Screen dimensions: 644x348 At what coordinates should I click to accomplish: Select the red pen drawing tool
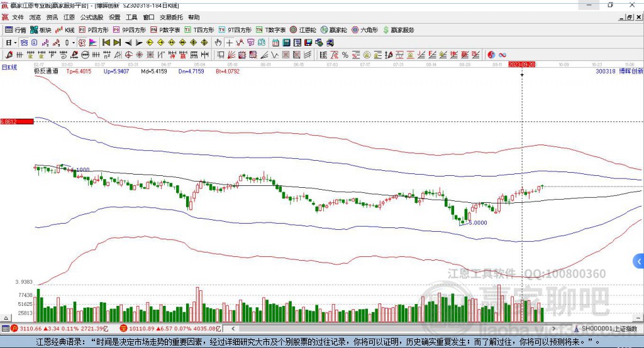coord(9,55)
